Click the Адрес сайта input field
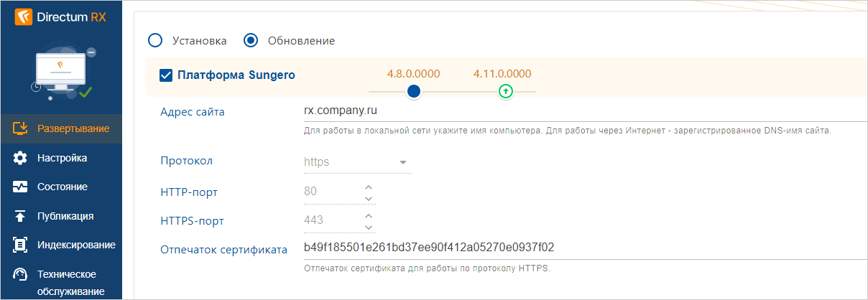This screenshot has height=300, width=868. click(575, 111)
